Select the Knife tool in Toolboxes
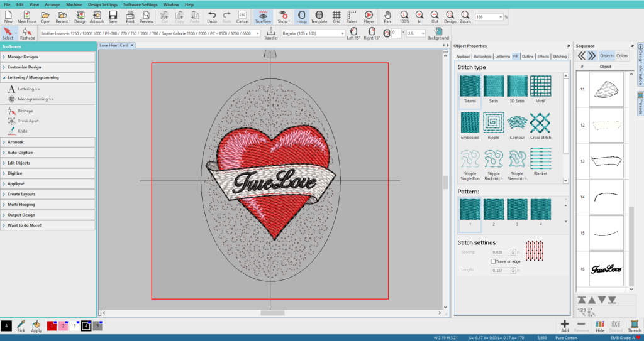The width and height of the screenshot is (644, 341). pos(23,131)
